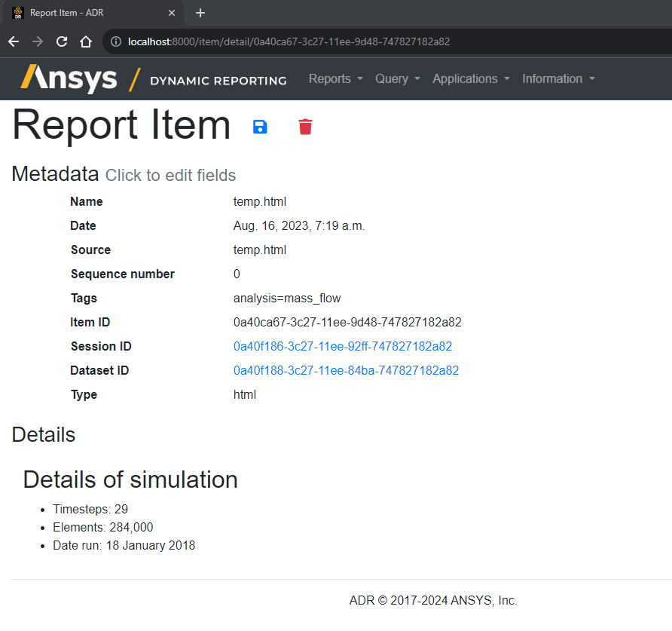Click the address bar URL field

click(386, 41)
